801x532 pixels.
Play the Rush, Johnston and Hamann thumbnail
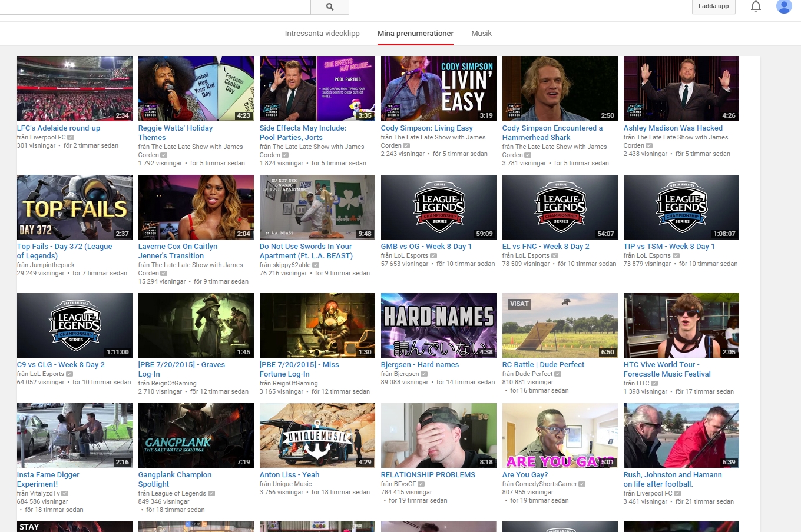click(x=681, y=435)
